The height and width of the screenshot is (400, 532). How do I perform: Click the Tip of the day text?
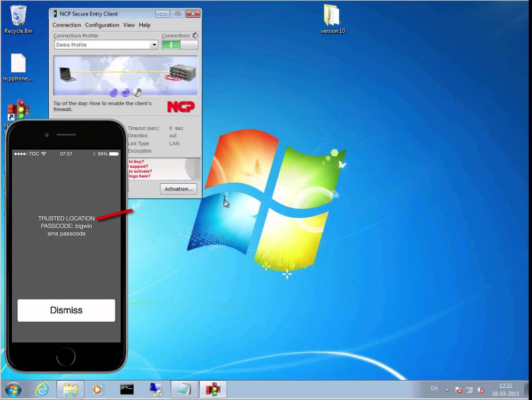click(x=102, y=106)
